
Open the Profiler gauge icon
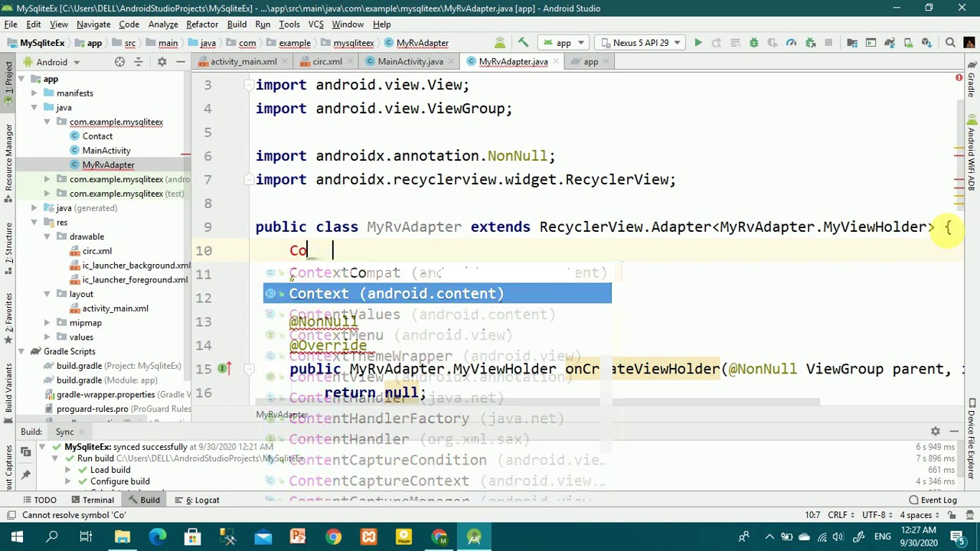click(x=791, y=43)
